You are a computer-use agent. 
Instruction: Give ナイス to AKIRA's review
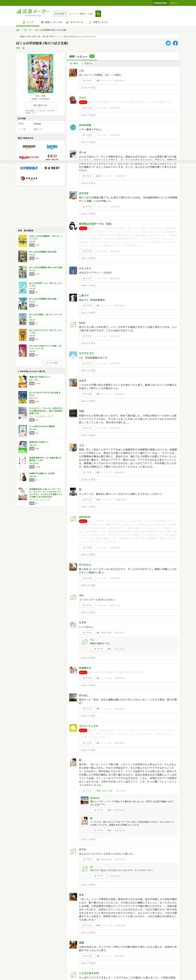[x=87, y=278]
